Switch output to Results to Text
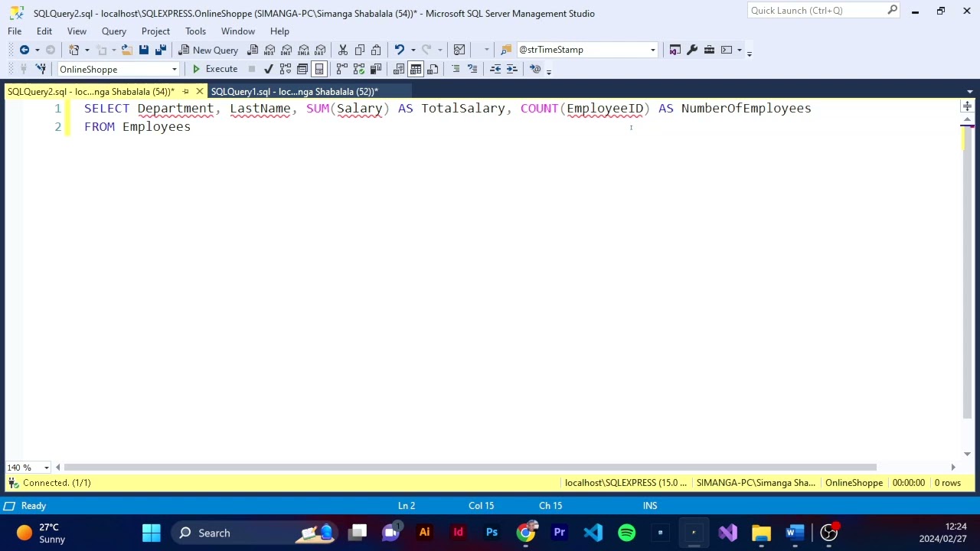Screen dimensions: 980x551 [398, 69]
